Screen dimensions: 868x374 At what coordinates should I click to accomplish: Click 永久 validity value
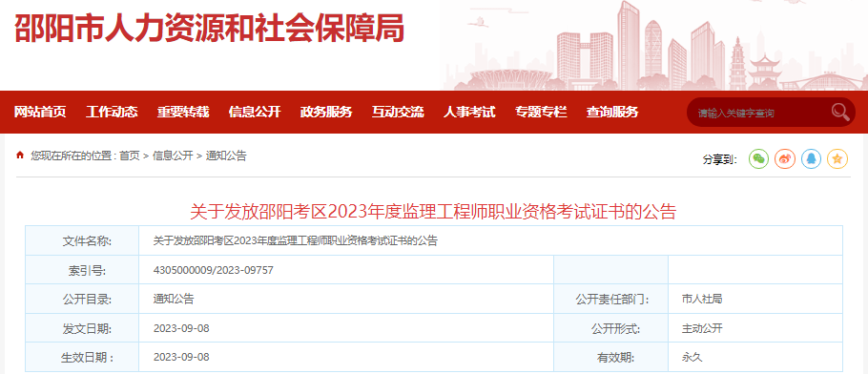[x=692, y=358]
